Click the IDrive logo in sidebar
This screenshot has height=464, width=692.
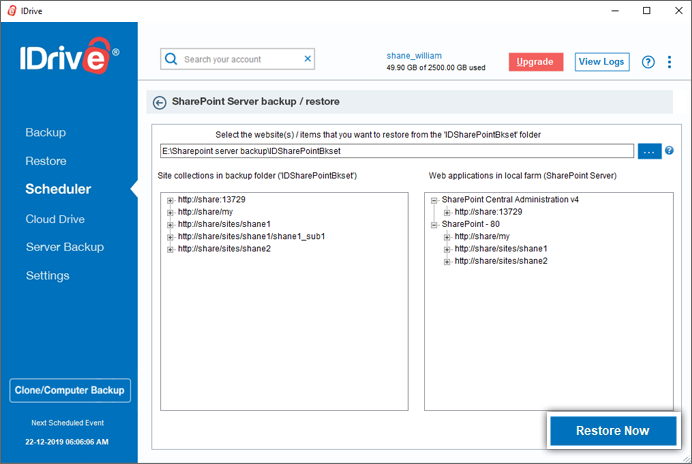(x=69, y=57)
